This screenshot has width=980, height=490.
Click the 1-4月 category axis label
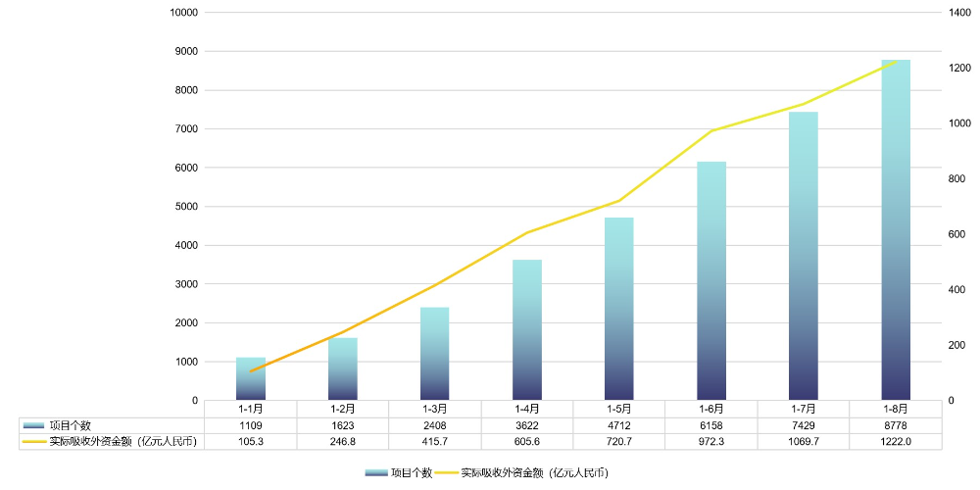pyautogui.click(x=527, y=409)
